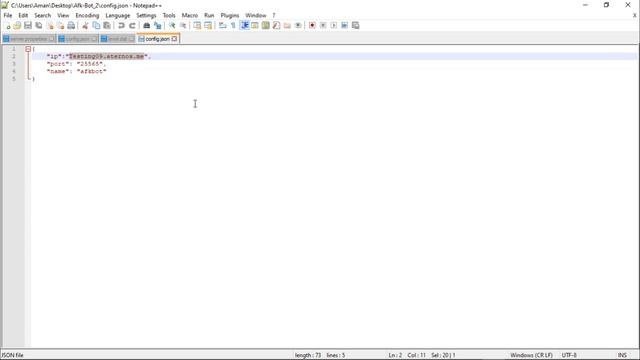Viewport: 640px width, 360px height.
Task: Click the JSON file status bar label
Action: (x=12, y=356)
